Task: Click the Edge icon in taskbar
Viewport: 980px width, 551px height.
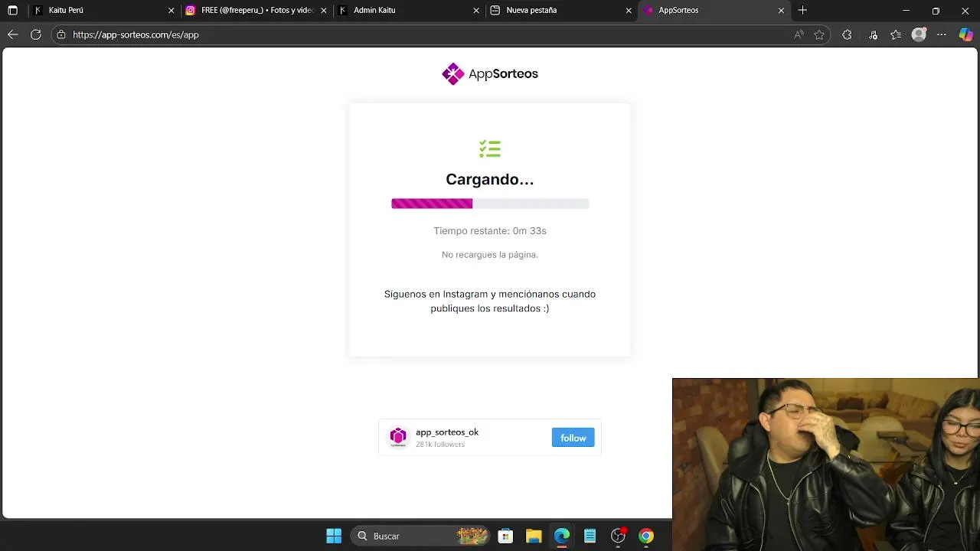Action: click(562, 536)
